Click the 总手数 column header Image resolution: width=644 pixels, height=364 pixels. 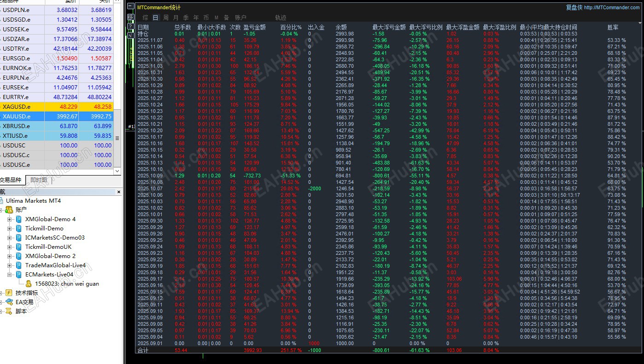click(x=182, y=27)
